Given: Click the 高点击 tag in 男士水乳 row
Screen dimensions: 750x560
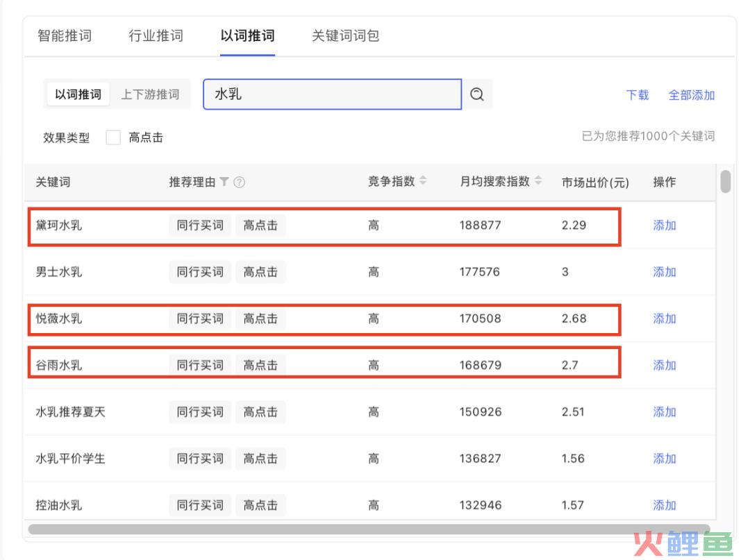Looking at the screenshot, I should [260, 272].
